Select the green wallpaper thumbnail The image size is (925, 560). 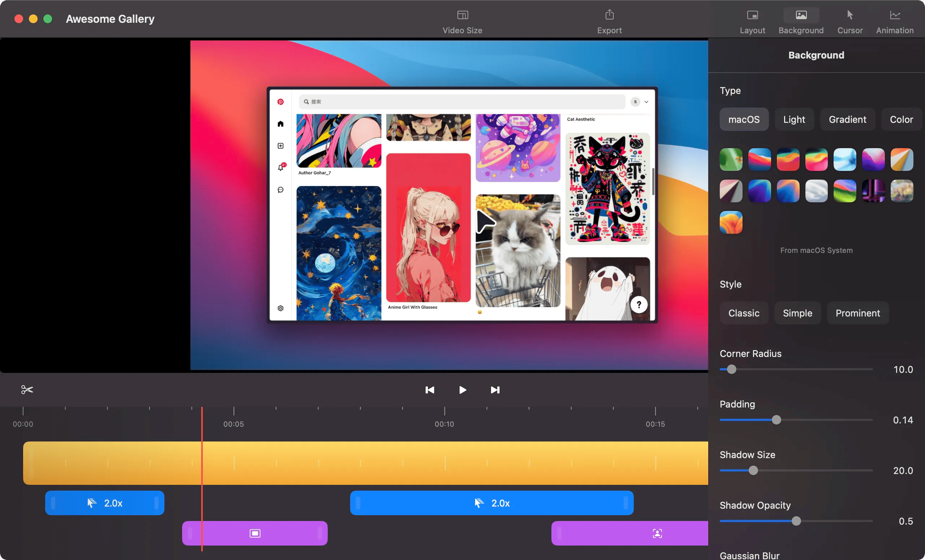point(731,159)
